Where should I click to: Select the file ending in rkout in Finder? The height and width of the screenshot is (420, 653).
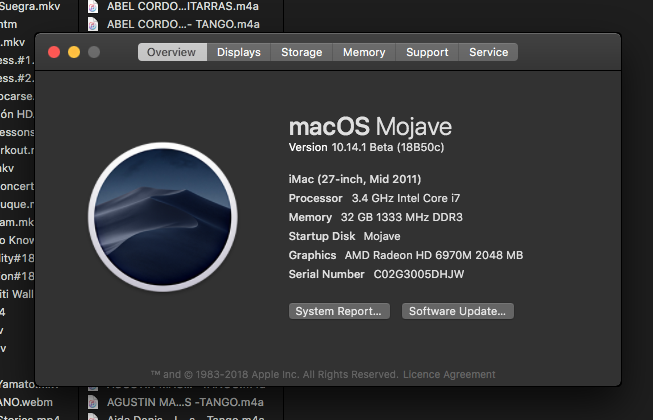pos(17,150)
